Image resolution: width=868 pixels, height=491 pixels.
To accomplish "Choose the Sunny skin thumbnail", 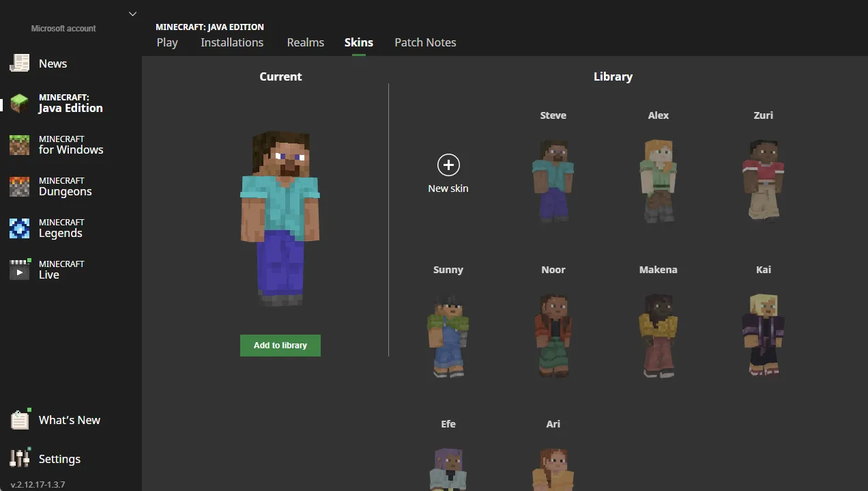I will [448, 335].
